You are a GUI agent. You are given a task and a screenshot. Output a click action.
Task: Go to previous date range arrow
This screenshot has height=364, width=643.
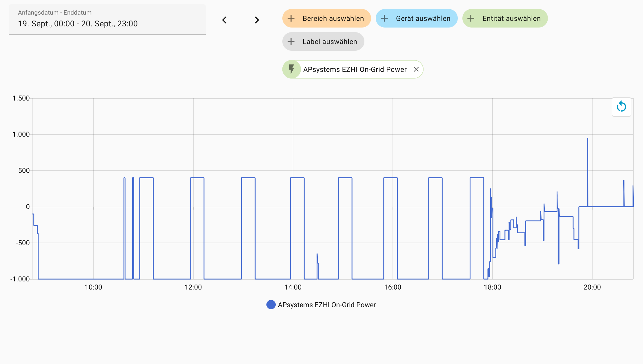[x=224, y=20]
